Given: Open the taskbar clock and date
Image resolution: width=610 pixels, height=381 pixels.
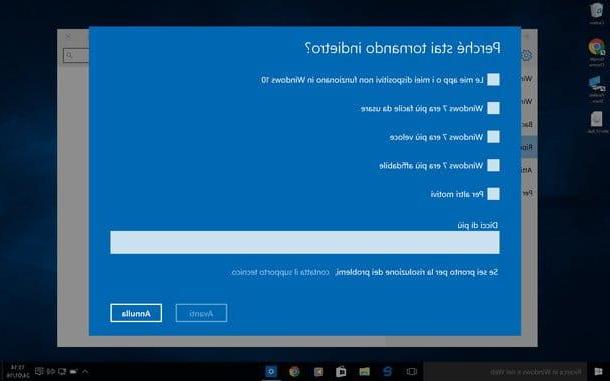Looking at the screenshot, I should (x=18, y=371).
